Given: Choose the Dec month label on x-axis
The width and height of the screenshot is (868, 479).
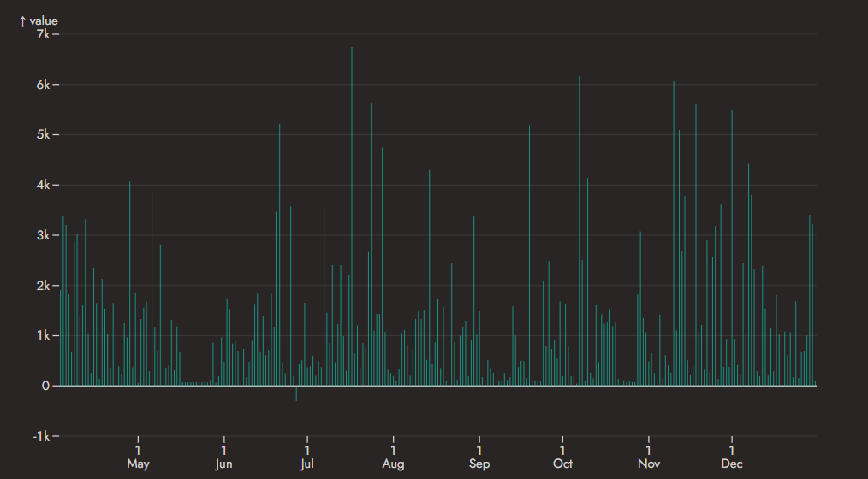Looking at the screenshot, I should [732, 464].
